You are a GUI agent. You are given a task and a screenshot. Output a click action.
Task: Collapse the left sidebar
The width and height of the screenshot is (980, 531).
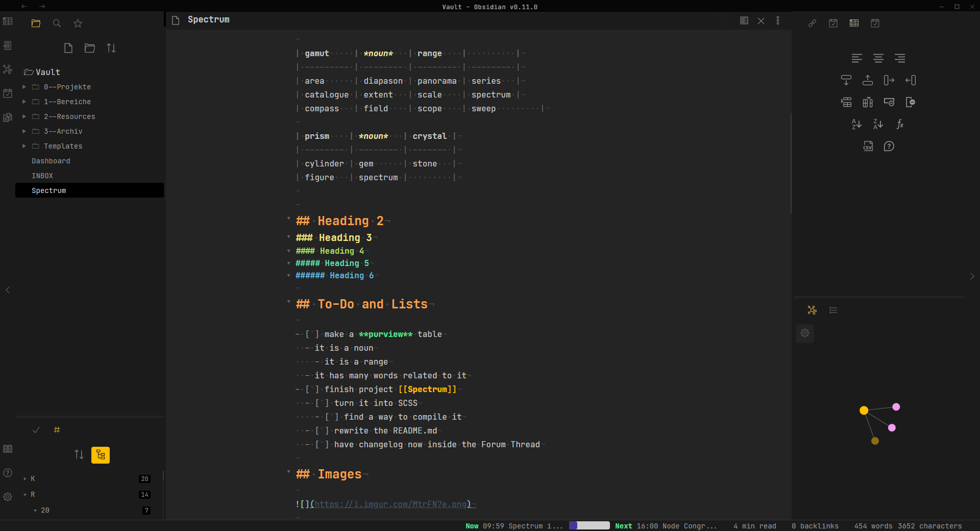tap(8, 290)
